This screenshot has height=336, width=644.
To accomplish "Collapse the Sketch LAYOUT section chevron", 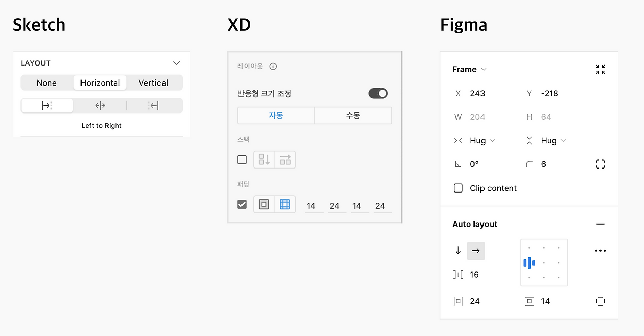I will [176, 63].
